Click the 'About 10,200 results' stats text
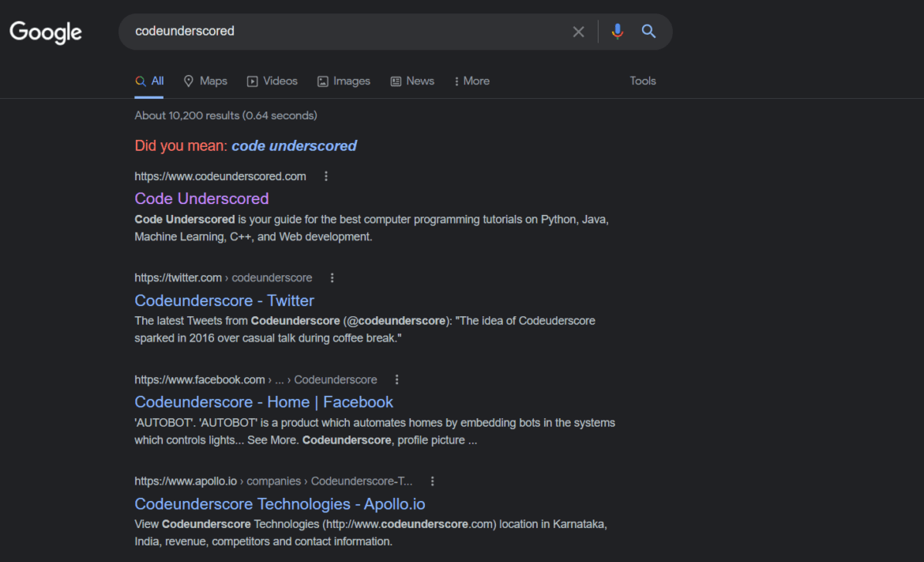The image size is (924, 562). [226, 115]
